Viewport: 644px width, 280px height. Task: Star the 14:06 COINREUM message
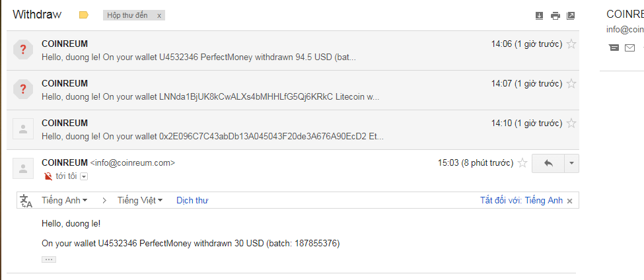572,44
